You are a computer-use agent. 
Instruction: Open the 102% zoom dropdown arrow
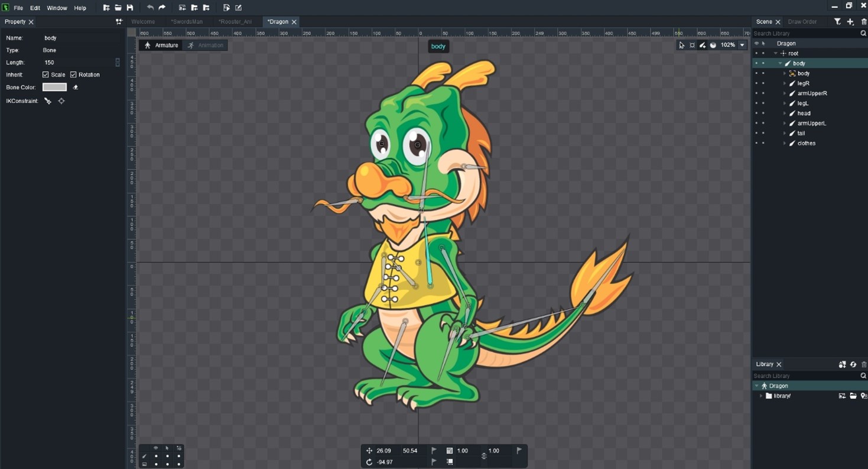[x=742, y=45]
